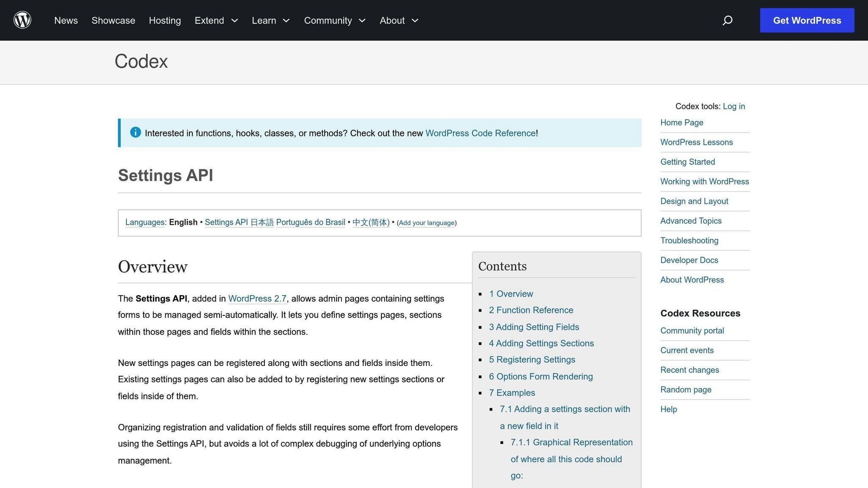868x488 pixels.
Task: Open the Extend menu label
Action: coord(209,20)
